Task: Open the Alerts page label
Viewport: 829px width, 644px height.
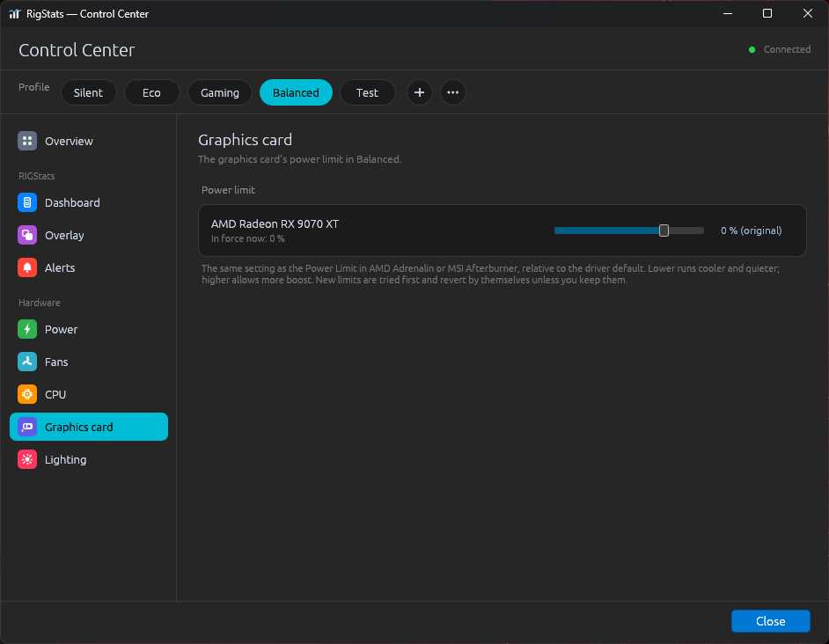Action: pyautogui.click(x=60, y=267)
